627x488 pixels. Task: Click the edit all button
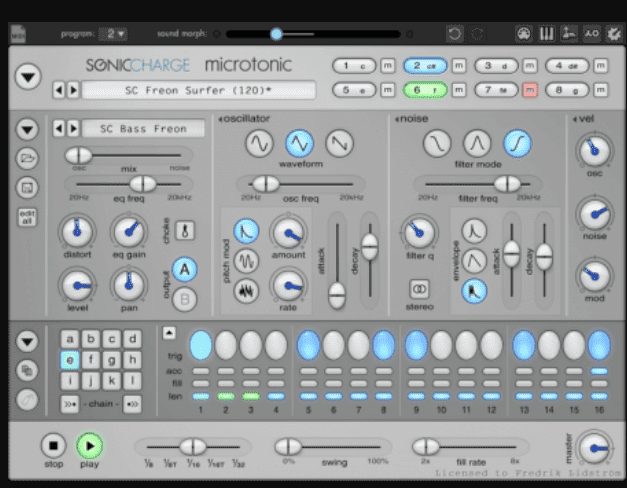(x=27, y=217)
